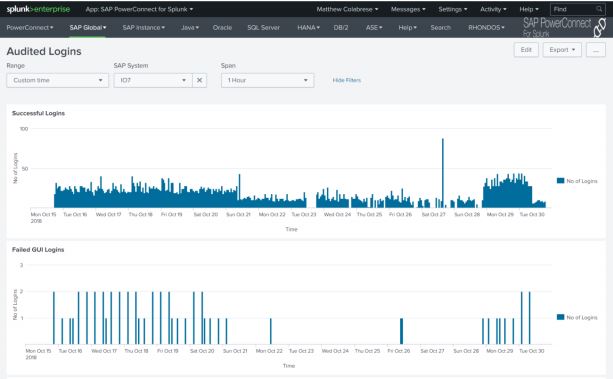Viewport: 613px width, 379px height.
Task: Open the Range Custom time dropdown
Action: click(x=57, y=80)
